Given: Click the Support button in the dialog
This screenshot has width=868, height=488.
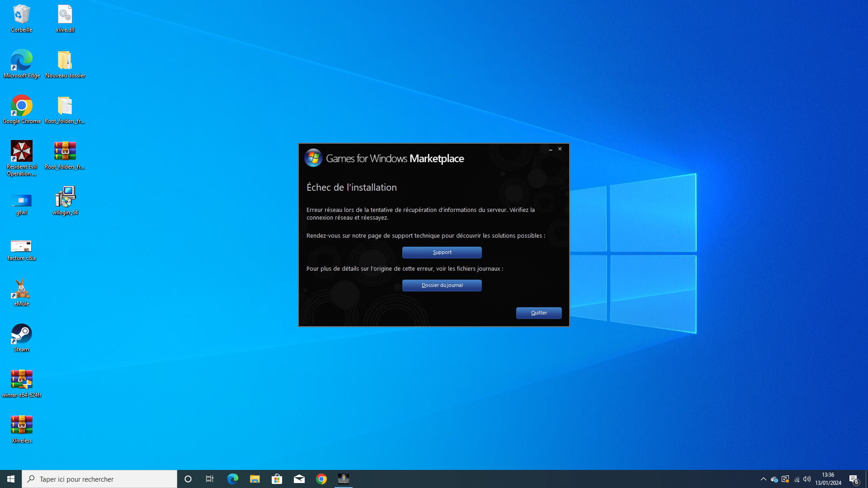Looking at the screenshot, I should click(442, 252).
